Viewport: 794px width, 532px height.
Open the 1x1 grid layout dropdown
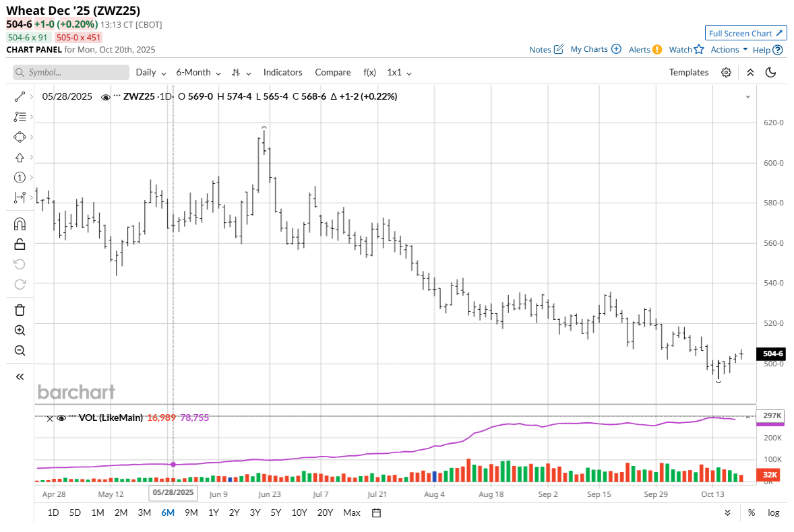point(400,73)
